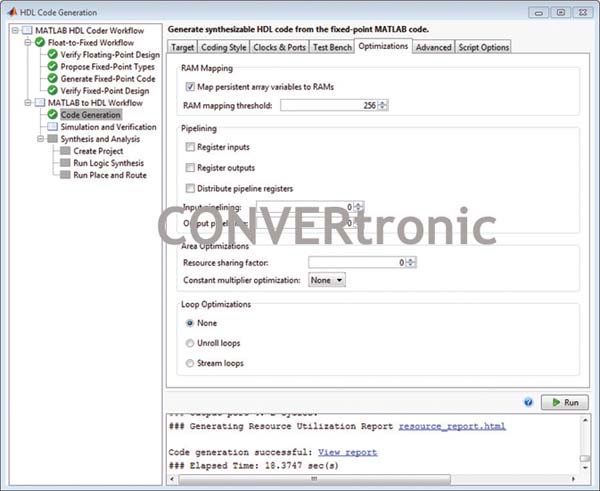600x491 pixels.
Task: Click the icon beside Simulation and Verification
Action: (52, 127)
